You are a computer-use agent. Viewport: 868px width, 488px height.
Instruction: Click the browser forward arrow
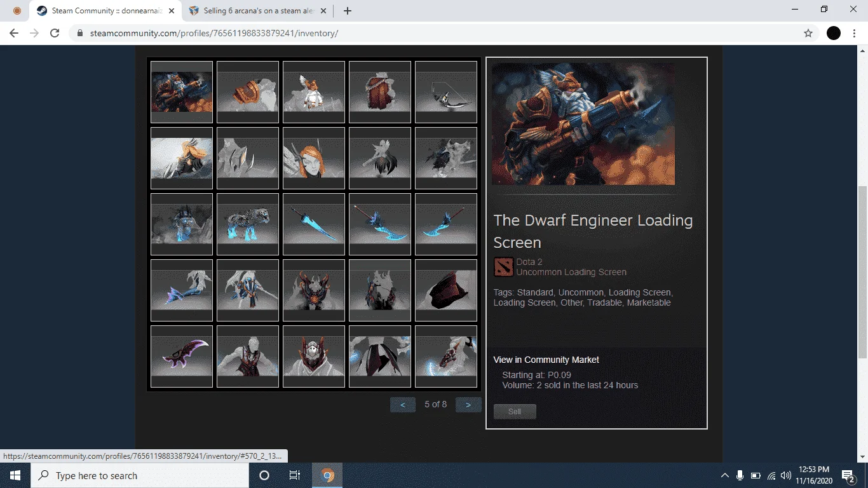click(34, 33)
